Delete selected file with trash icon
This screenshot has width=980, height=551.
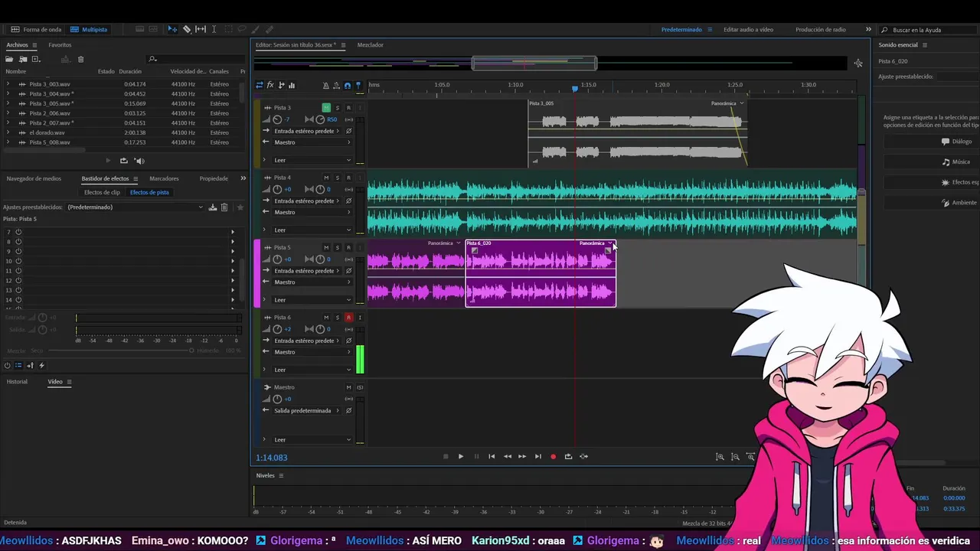point(80,59)
